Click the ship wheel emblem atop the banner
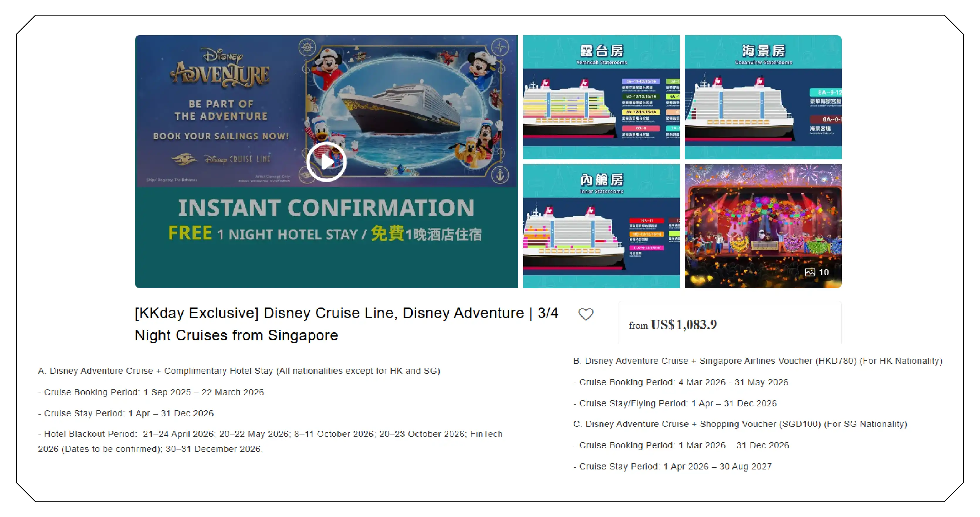 (307, 48)
